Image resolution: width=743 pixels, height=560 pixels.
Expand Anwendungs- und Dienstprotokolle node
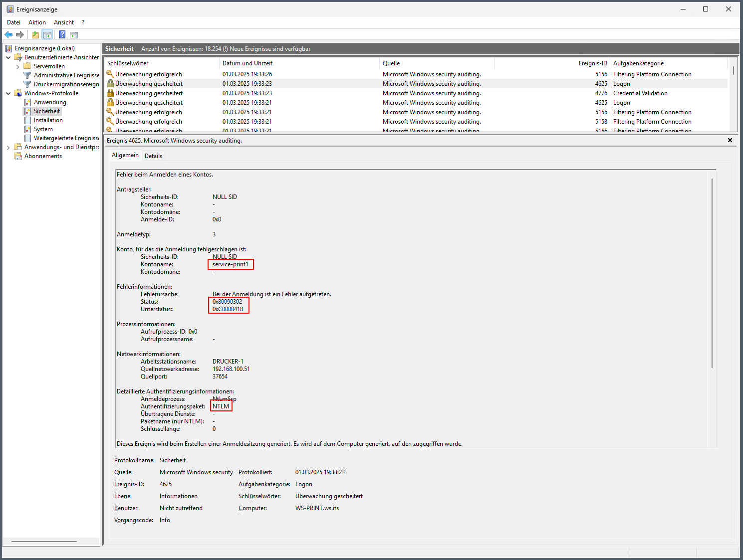[8, 147]
